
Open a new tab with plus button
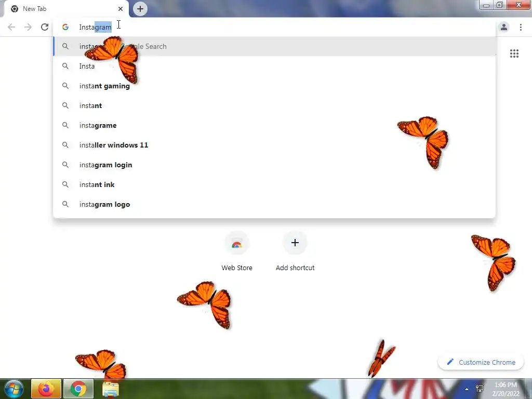point(140,9)
